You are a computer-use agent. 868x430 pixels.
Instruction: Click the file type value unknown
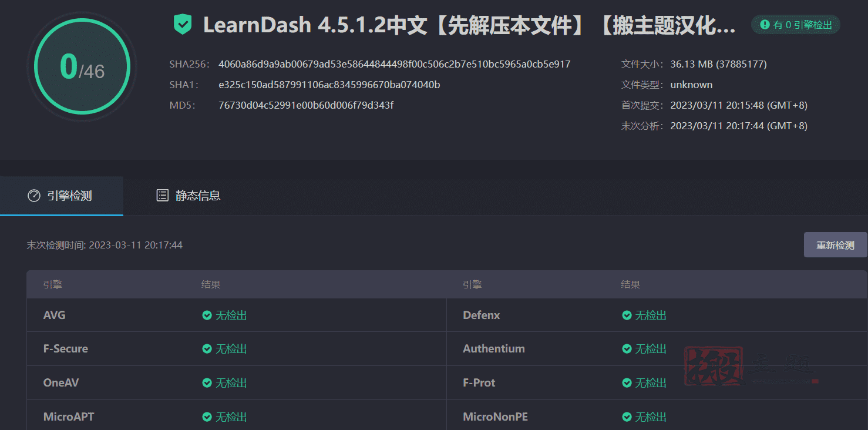(691, 85)
